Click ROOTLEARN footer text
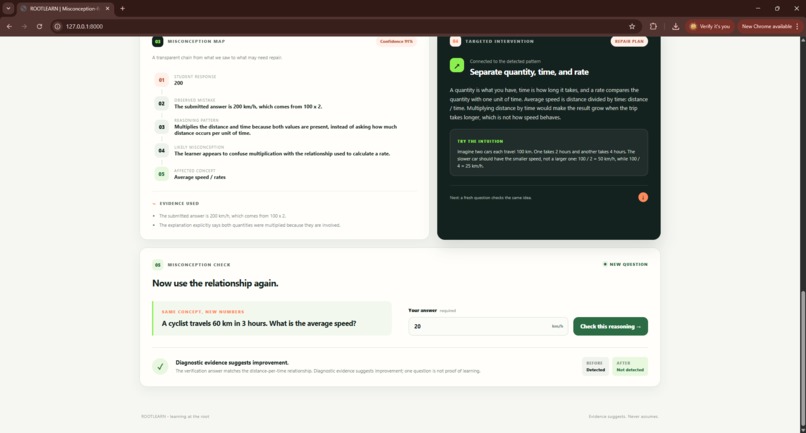Screen dimensions: 806x433 175,417
